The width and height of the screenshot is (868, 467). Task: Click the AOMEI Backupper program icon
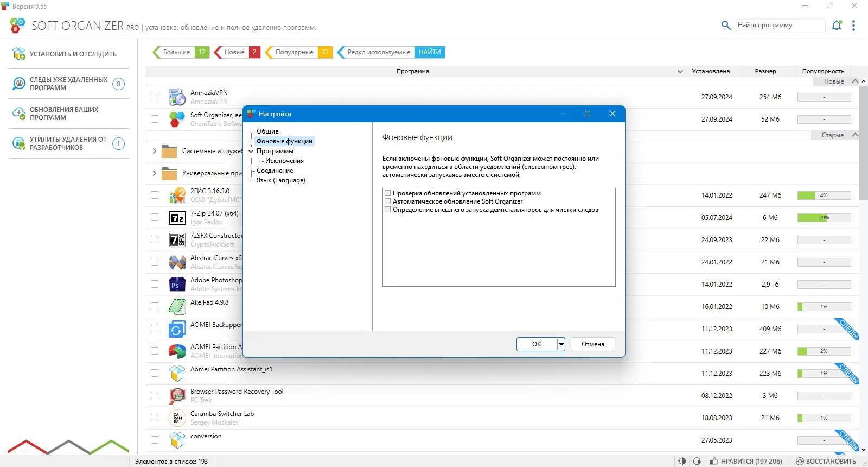click(177, 329)
